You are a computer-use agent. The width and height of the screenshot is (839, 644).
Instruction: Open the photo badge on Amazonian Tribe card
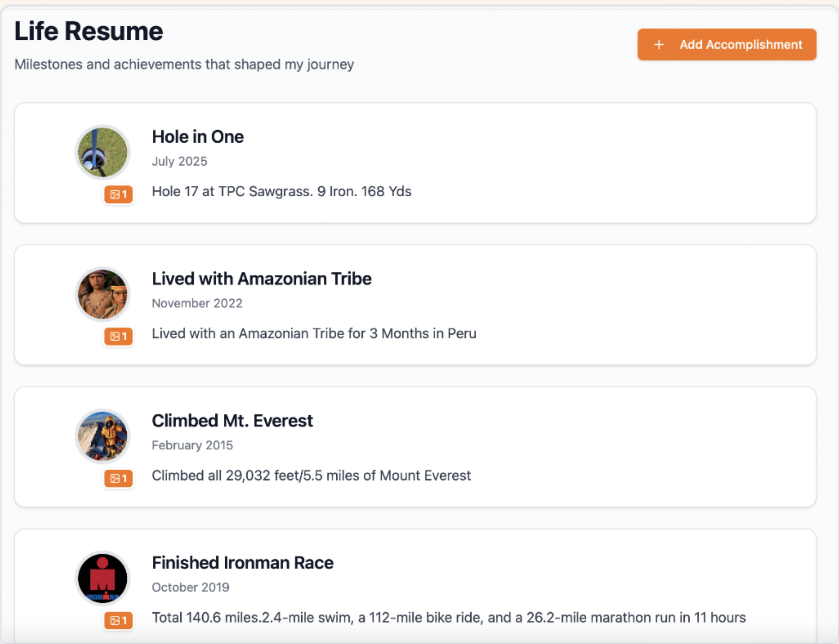click(118, 337)
